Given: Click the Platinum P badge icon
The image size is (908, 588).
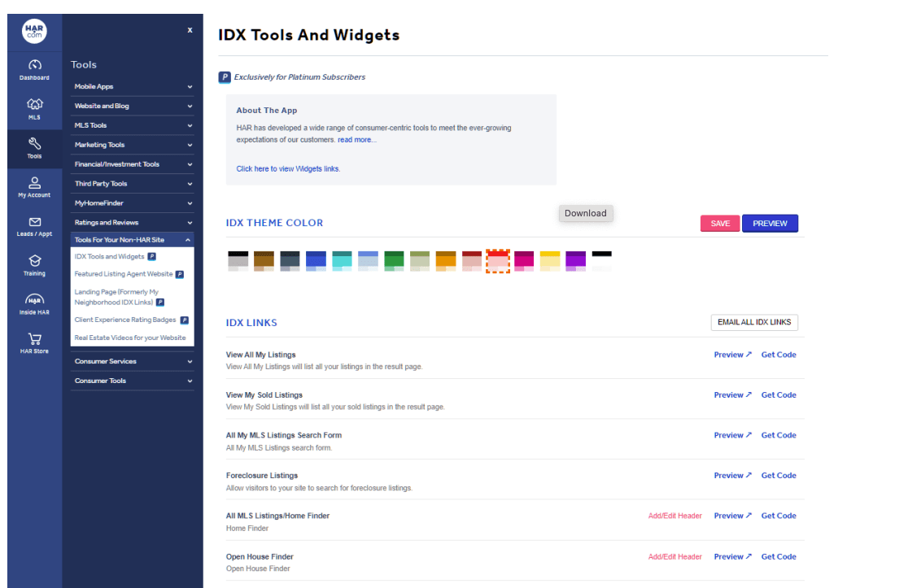Looking at the screenshot, I should pyautogui.click(x=225, y=77).
